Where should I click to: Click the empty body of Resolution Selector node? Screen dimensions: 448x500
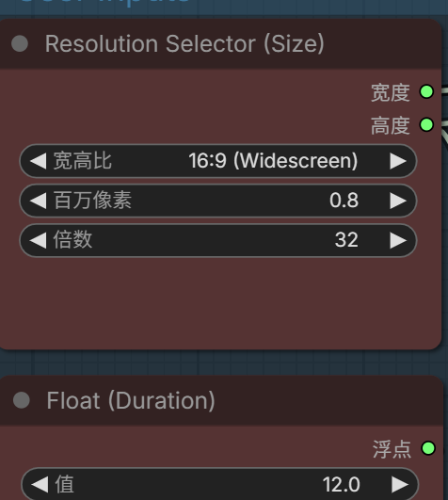coord(220,301)
